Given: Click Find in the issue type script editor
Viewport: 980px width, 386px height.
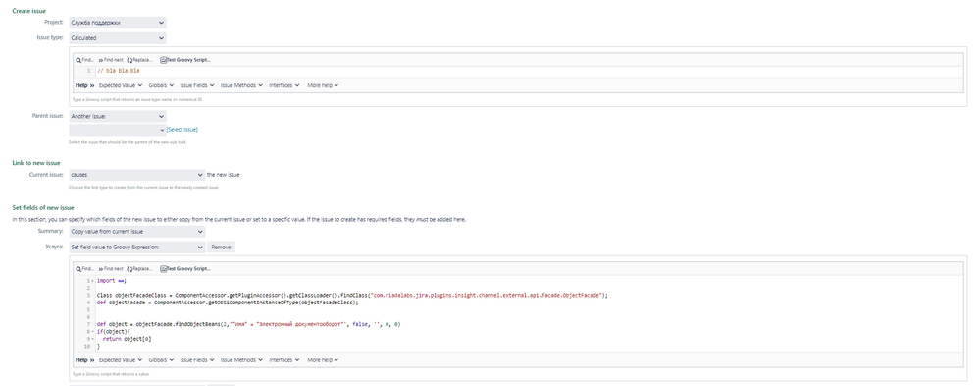Looking at the screenshot, I should [x=85, y=60].
